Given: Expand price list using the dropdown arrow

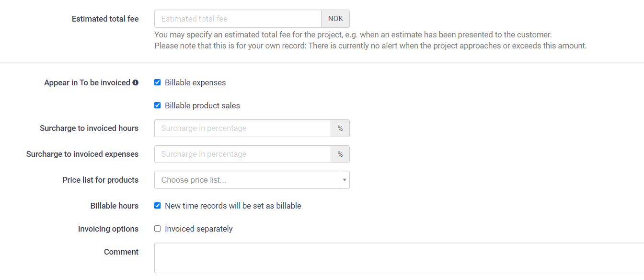Looking at the screenshot, I should click(x=345, y=180).
